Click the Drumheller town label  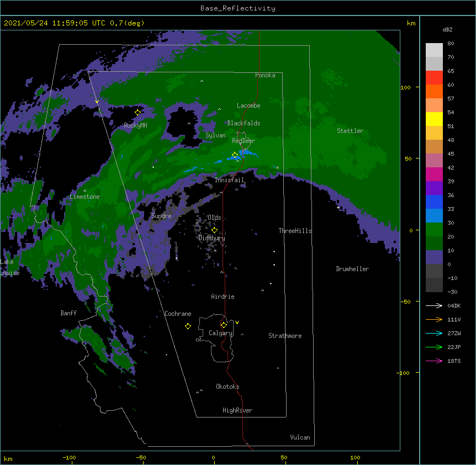(x=352, y=269)
